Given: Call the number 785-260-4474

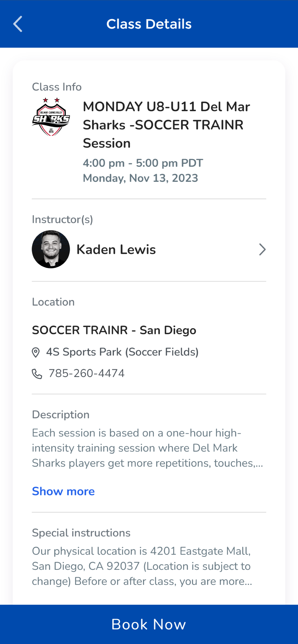Looking at the screenshot, I should [86, 373].
